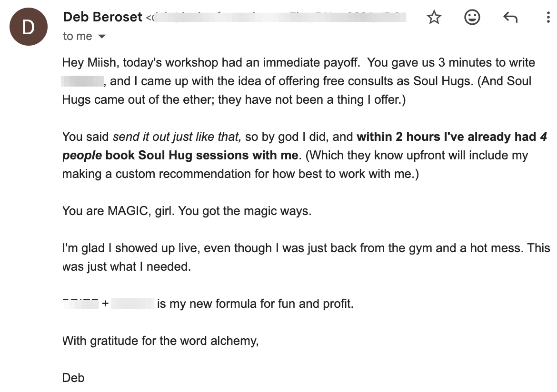Click the "With gratitude for the word alchemy" line
The image size is (557, 392).
click(x=160, y=341)
